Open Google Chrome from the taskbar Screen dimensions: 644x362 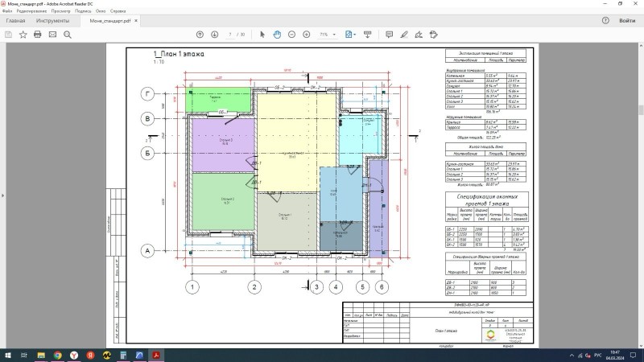click(x=58, y=353)
